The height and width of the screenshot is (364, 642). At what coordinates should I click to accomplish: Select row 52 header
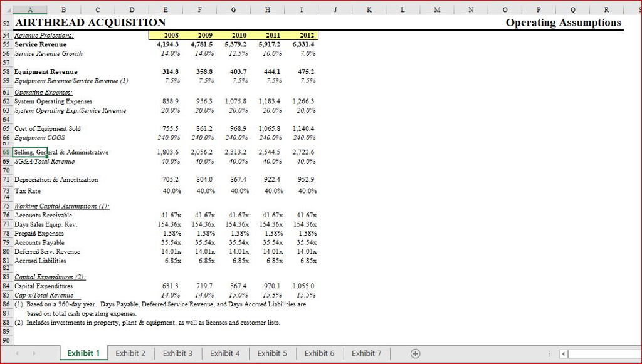click(x=7, y=23)
